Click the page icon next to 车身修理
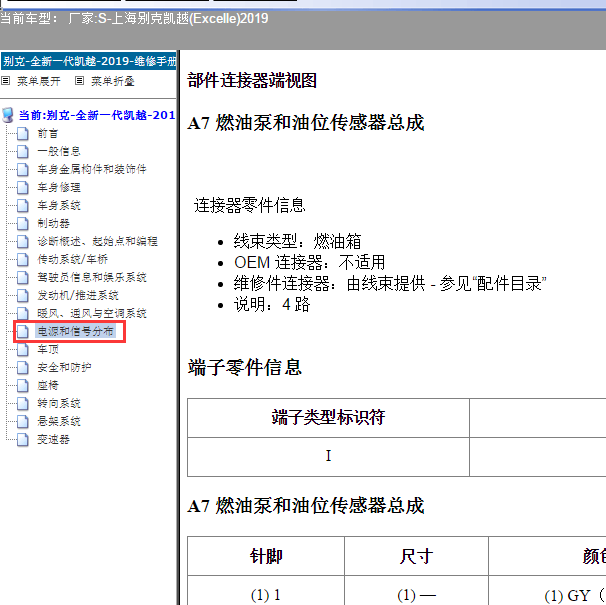Screen dimensions: 606x605 click(x=23, y=187)
